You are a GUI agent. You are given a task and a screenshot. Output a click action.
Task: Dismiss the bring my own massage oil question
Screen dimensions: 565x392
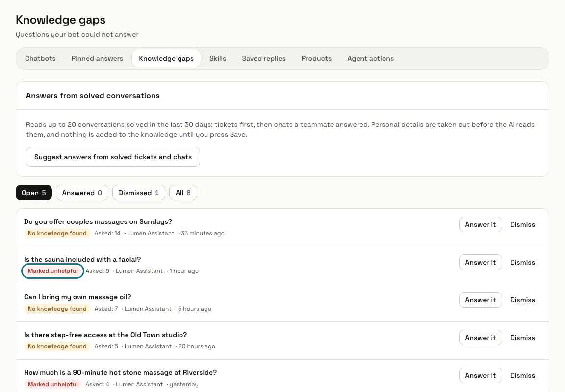[x=522, y=300]
